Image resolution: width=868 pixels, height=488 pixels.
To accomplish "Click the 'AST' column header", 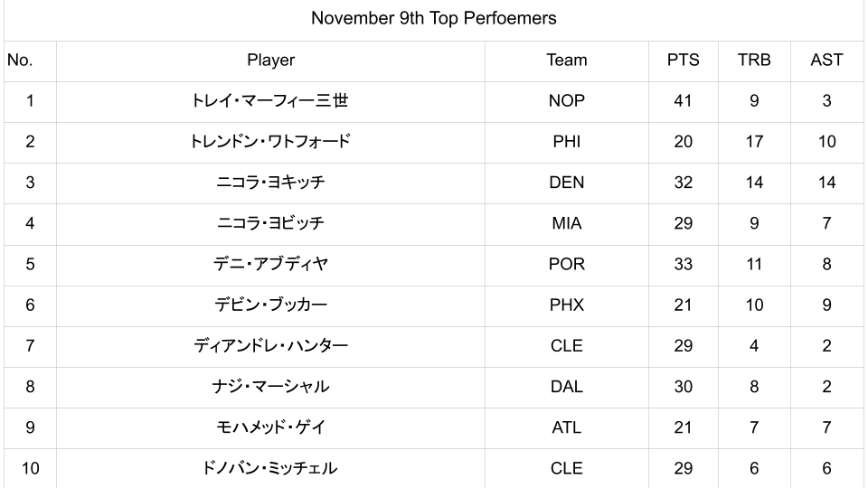I will point(826,61).
